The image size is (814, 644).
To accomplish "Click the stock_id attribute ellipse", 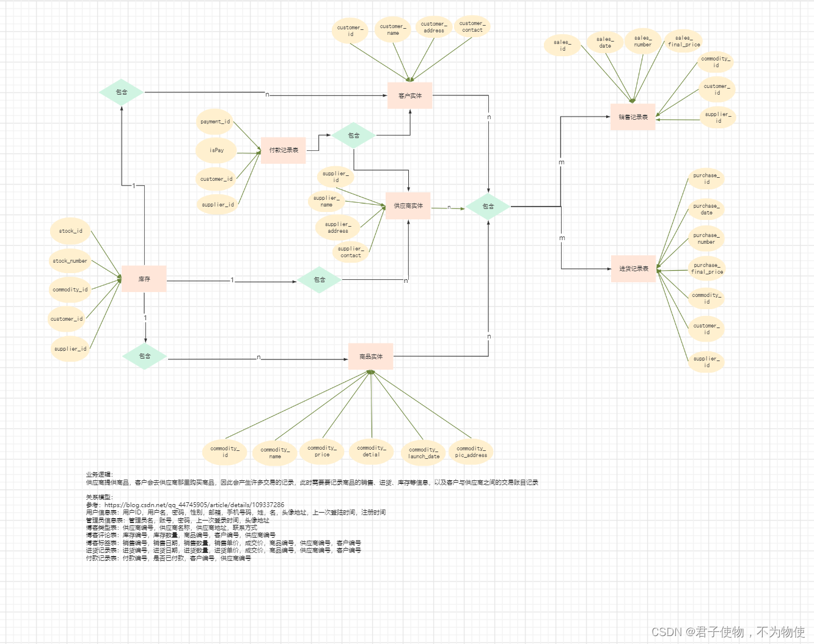I will 70,231.
